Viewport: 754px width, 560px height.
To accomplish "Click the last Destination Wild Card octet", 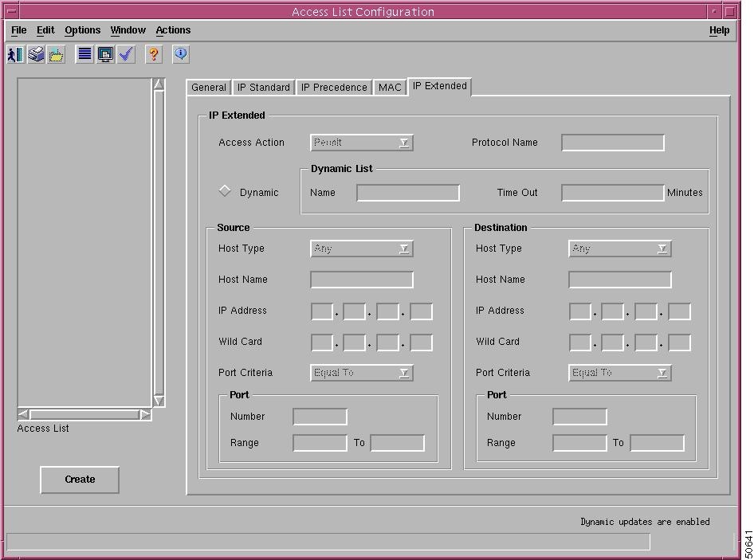I will pyautogui.click(x=679, y=343).
